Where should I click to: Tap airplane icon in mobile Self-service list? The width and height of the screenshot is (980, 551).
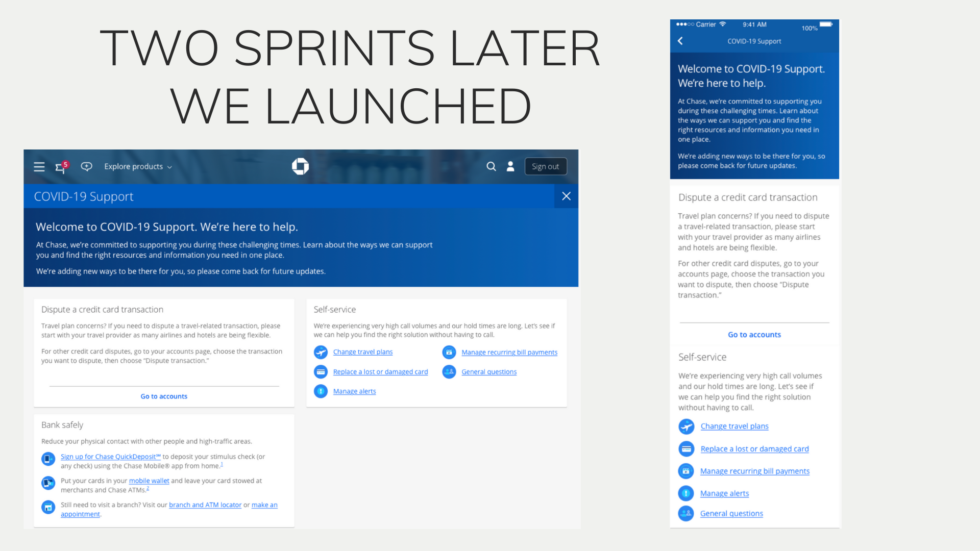pyautogui.click(x=686, y=426)
